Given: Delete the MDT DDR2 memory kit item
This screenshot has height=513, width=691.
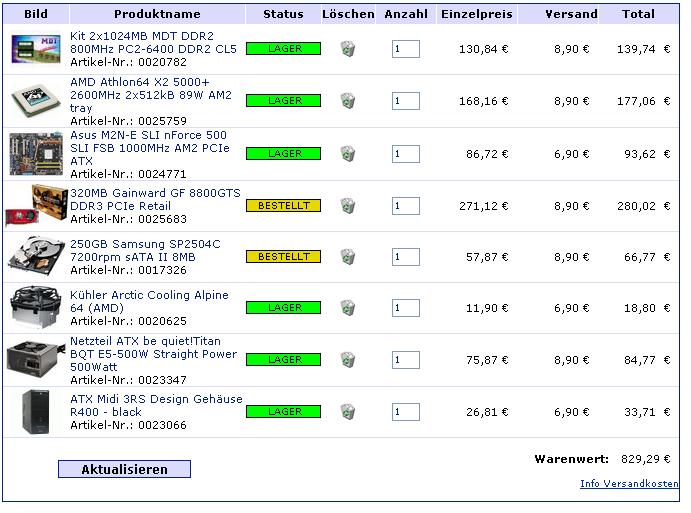Looking at the screenshot, I should (348, 48).
